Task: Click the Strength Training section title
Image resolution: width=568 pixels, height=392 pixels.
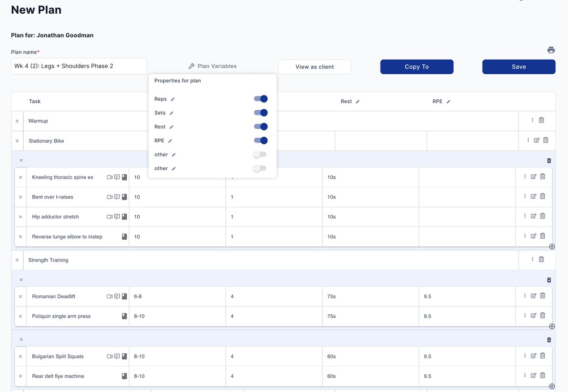Action: (48, 260)
